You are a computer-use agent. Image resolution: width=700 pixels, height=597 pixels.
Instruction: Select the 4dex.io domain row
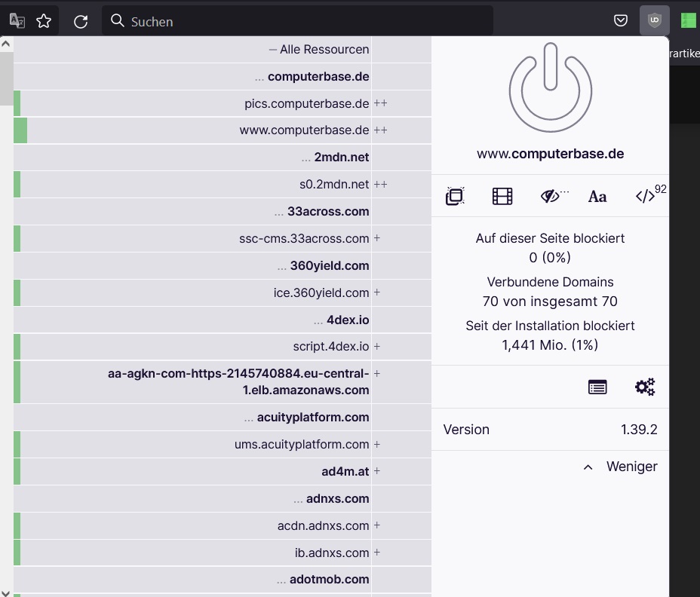tap(223, 320)
